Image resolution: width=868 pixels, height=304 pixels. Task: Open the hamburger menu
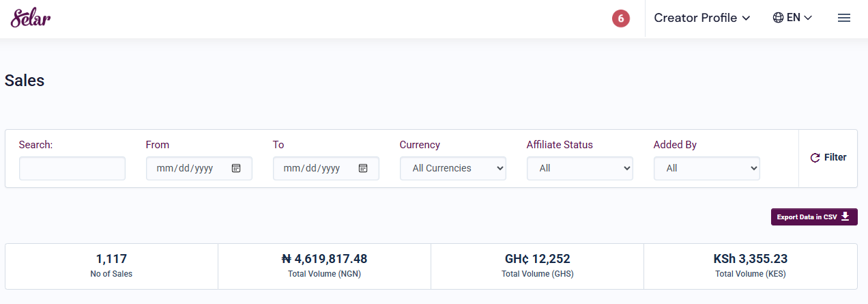844,18
